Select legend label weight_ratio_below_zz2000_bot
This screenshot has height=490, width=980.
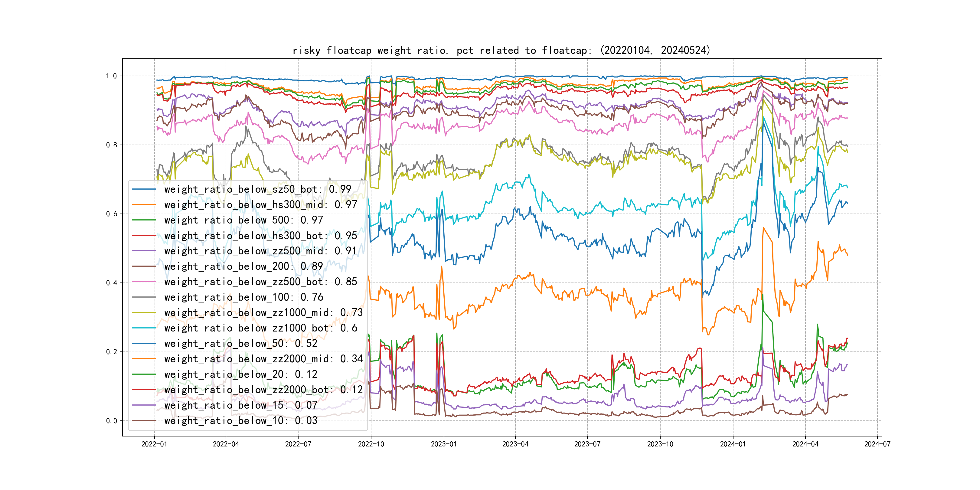pos(263,390)
